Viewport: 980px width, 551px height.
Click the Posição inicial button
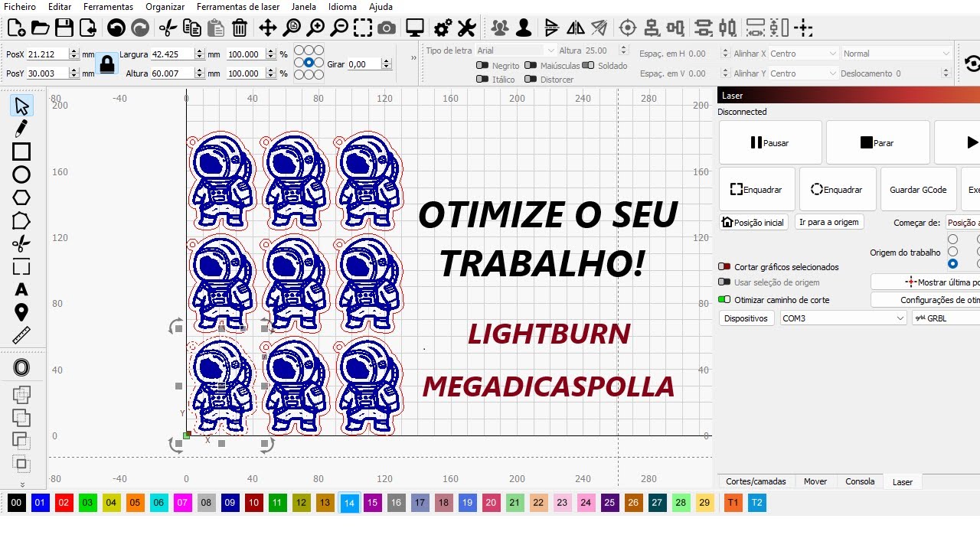(753, 222)
